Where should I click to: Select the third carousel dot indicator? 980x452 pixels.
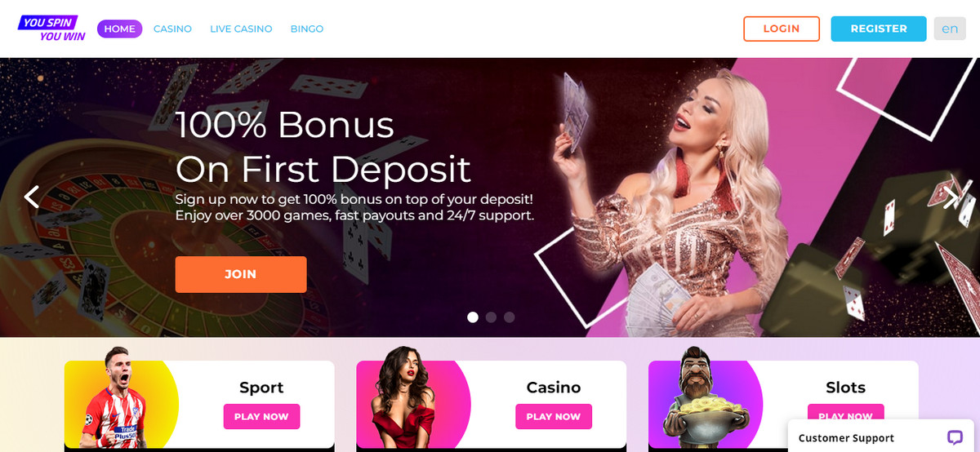(509, 317)
